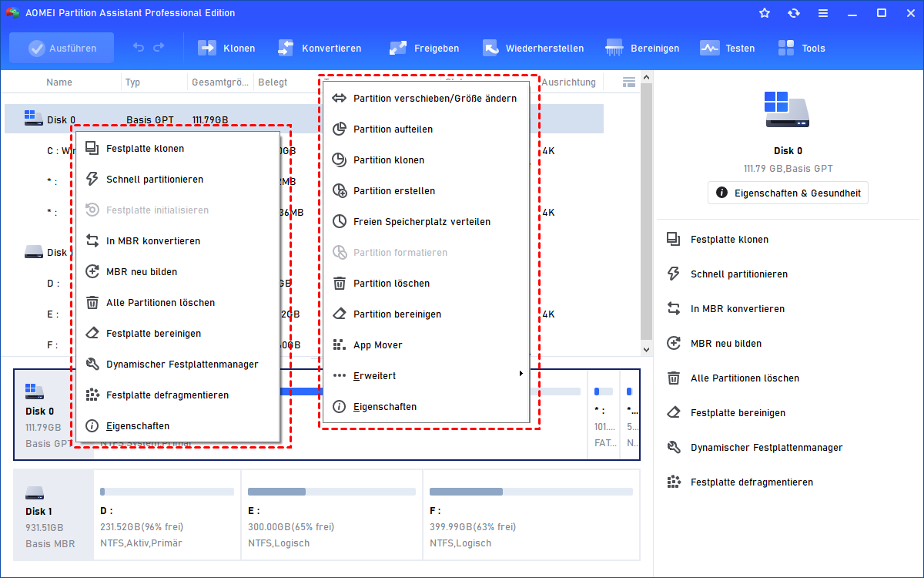Choose Festplatte klonen in disk context menu
This screenshot has height=578, width=924.
177,148
